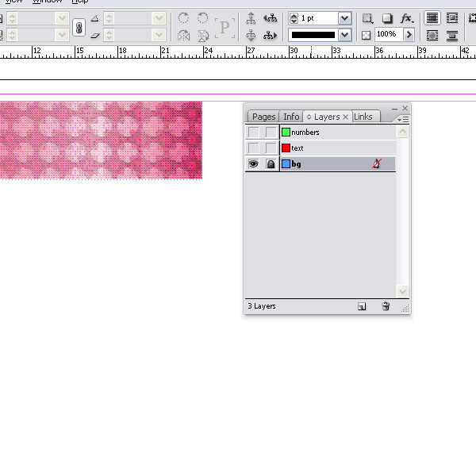Switch to the Pages tab

pos(263,117)
